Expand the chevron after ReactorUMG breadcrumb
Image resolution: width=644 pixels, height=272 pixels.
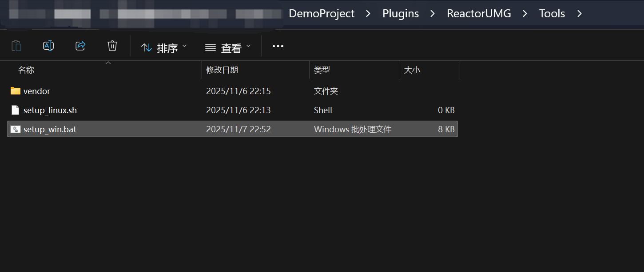(525, 14)
